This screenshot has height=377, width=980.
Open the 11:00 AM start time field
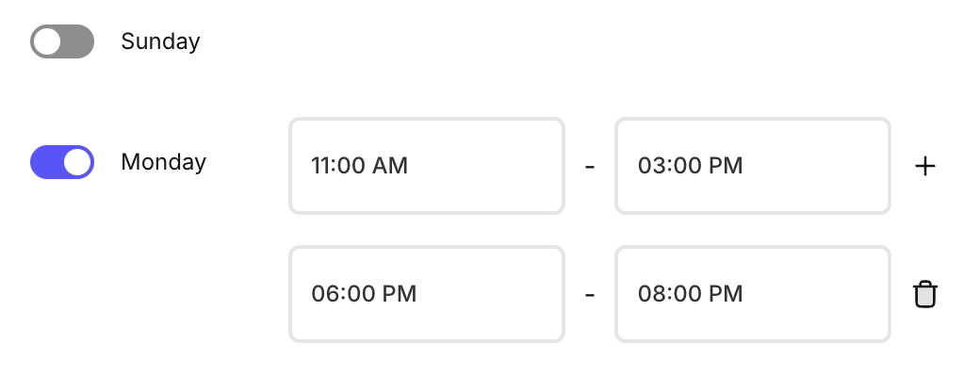[x=426, y=166]
